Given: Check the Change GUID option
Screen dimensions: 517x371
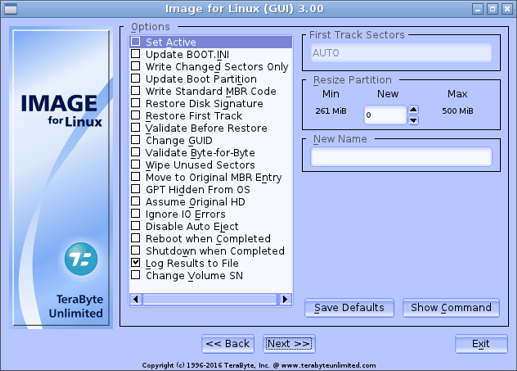Looking at the screenshot, I should [135, 140].
